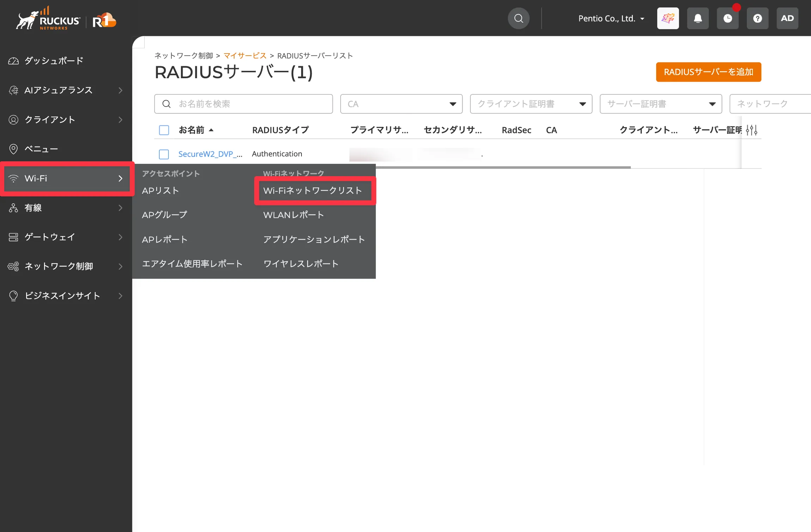Expand the ネットワーク制御 submenu chevron
Image resolution: width=811 pixels, height=532 pixels.
[121, 266]
